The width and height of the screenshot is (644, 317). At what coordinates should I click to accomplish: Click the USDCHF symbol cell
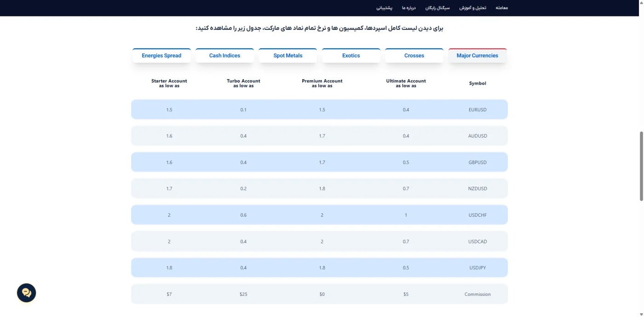tap(477, 215)
